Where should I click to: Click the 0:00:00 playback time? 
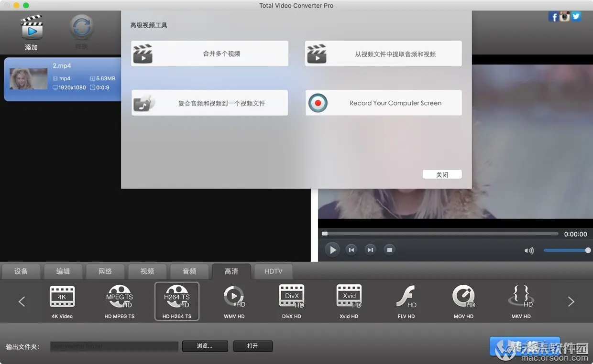(x=575, y=234)
